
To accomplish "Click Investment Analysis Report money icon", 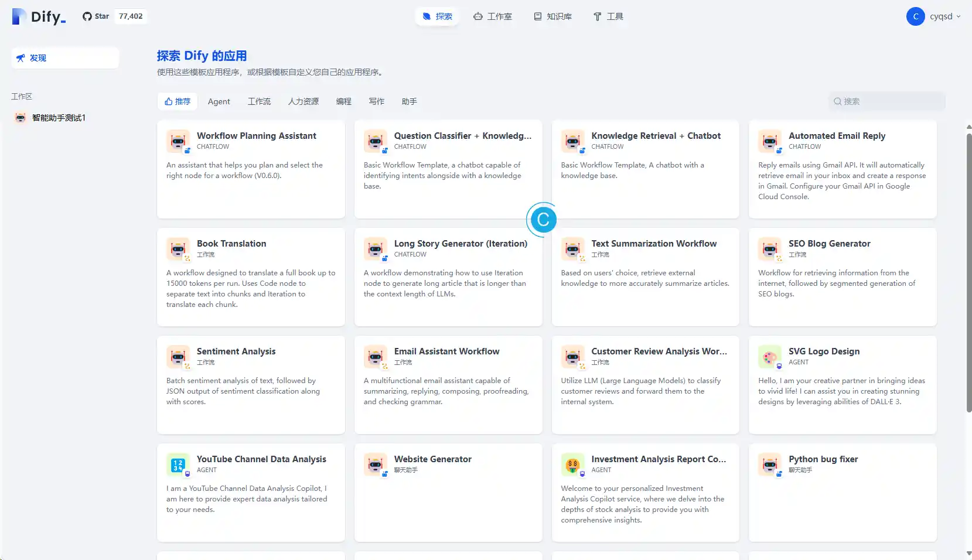I will 573,465.
